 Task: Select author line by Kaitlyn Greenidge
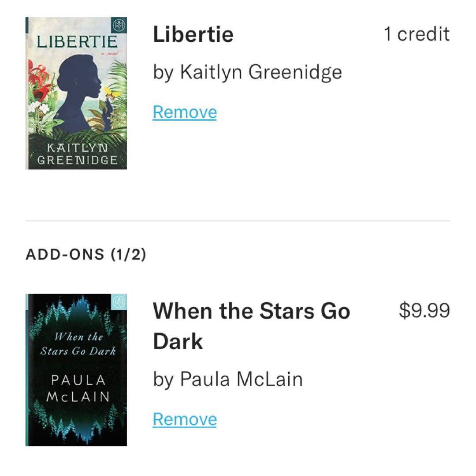coord(247,72)
